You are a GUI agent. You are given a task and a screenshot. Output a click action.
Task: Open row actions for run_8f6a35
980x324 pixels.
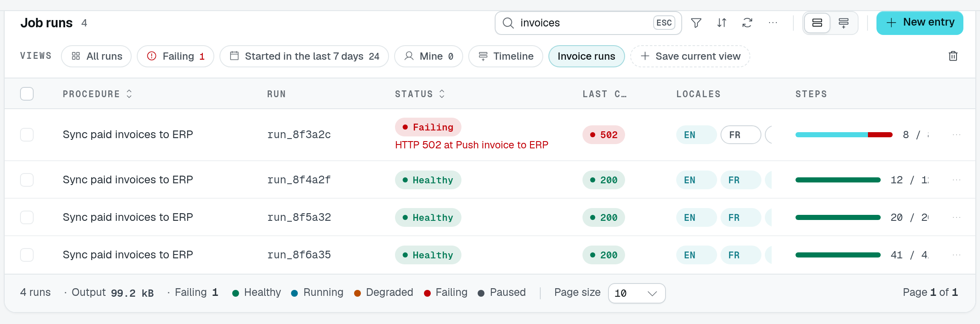[x=957, y=255]
